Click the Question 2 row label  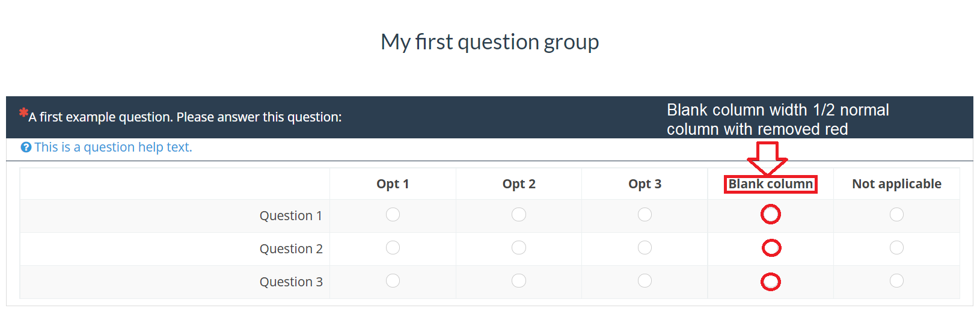tap(291, 248)
